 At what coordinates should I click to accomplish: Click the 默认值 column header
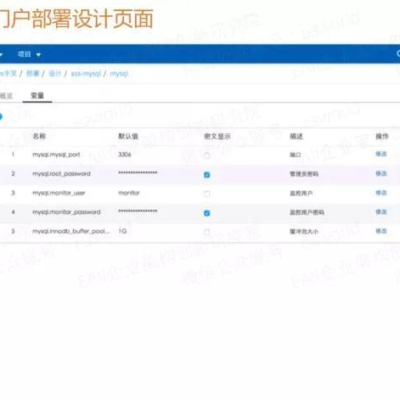tap(128, 136)
